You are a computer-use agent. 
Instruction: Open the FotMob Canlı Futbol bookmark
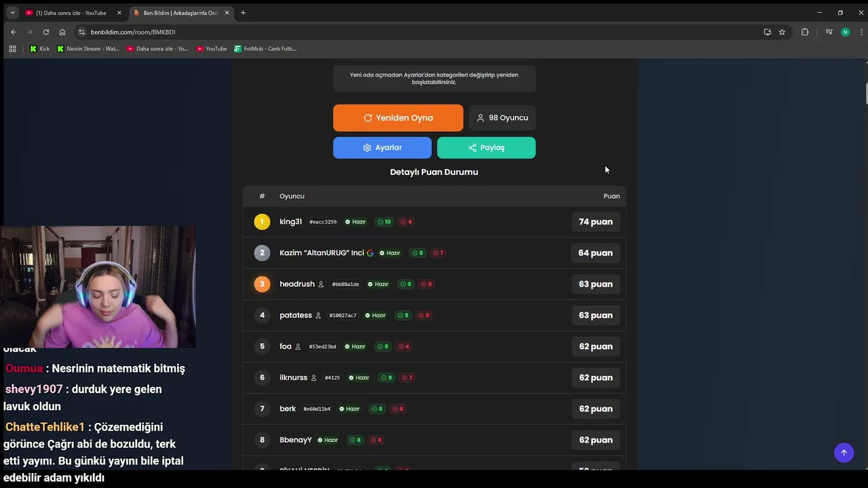[265, 49]
